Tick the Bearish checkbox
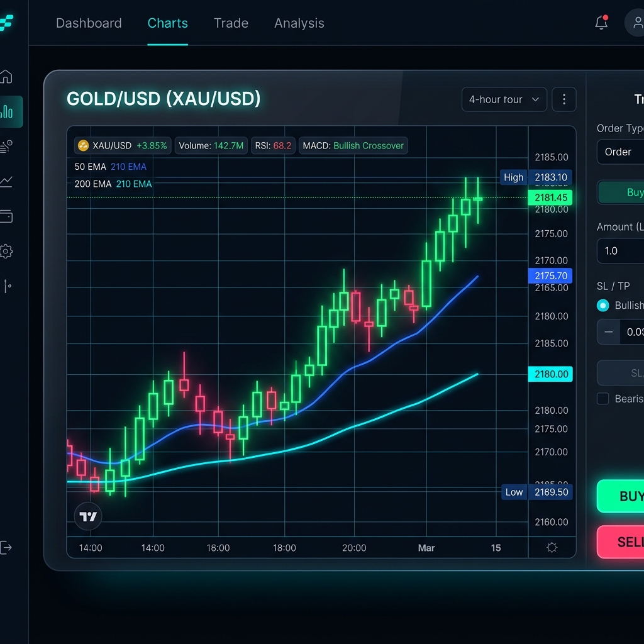The width and height of the screenshot is (644, 644). [x=602, y=398]
